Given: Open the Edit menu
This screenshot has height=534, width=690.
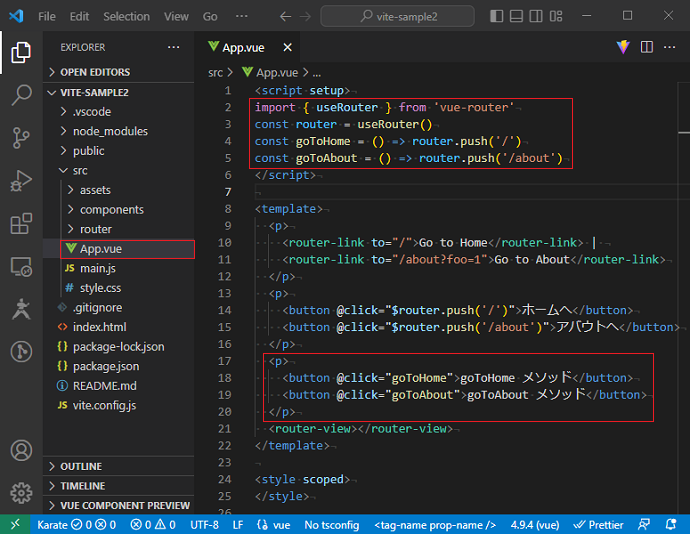Looking at the screenshot, I should [79, 17].
